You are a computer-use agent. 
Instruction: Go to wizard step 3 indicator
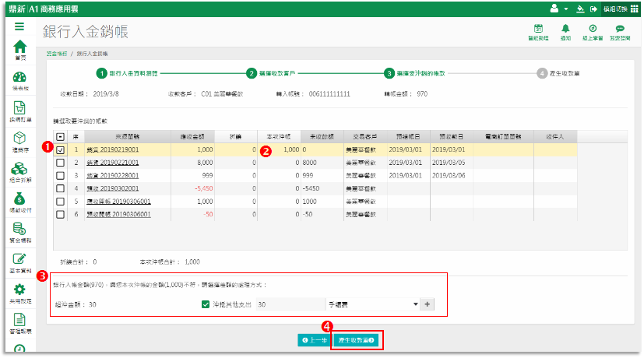click(x=389, y=73)
